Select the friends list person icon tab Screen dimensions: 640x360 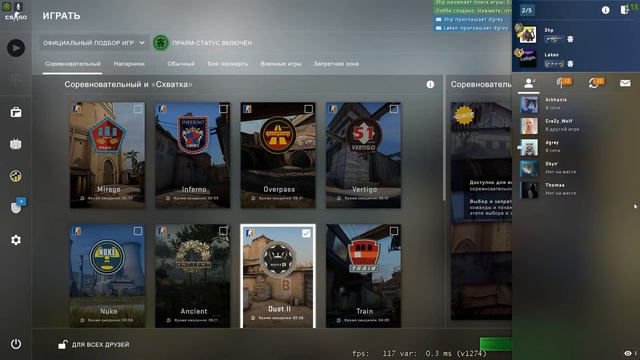click(x=529, y=83)
